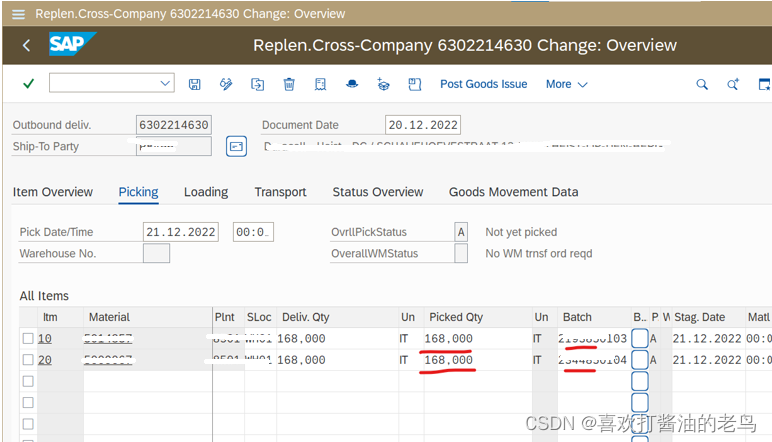Click the Find magnifier icon
This screenshot has width=772, height=442.
[702, 85]
